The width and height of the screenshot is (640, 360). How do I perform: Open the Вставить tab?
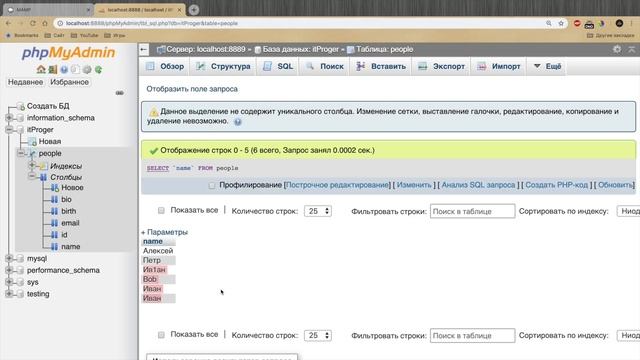(x=381, y=66)
